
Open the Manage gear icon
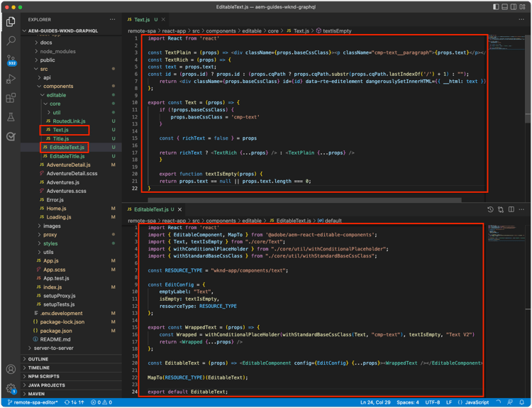pyautogui.click(x=11, y=388)
